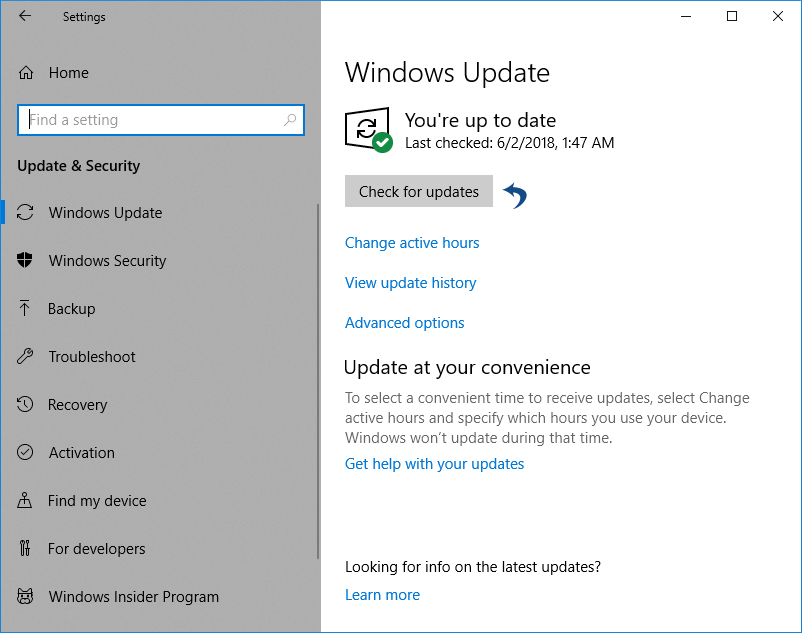
Task: Go back with the arrow icon
Action: click(x=25, y=16)
